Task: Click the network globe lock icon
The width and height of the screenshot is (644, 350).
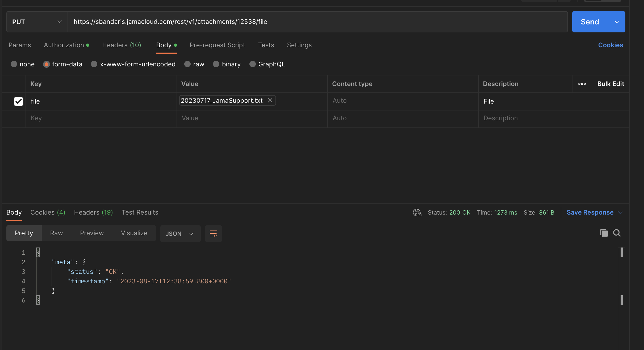Action: click(x=417, y=212)
